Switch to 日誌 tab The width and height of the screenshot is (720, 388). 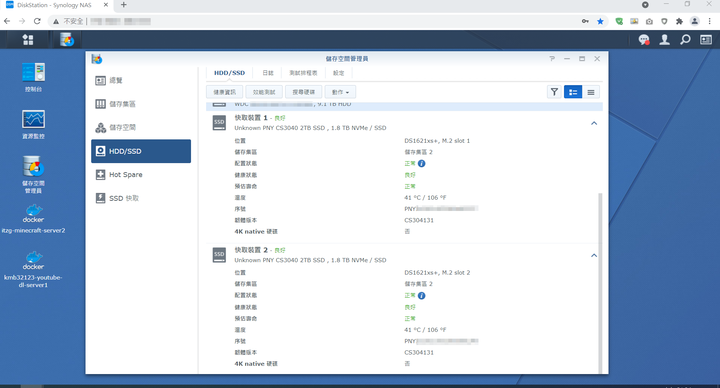pyautogui.click(x=268, y=73)
